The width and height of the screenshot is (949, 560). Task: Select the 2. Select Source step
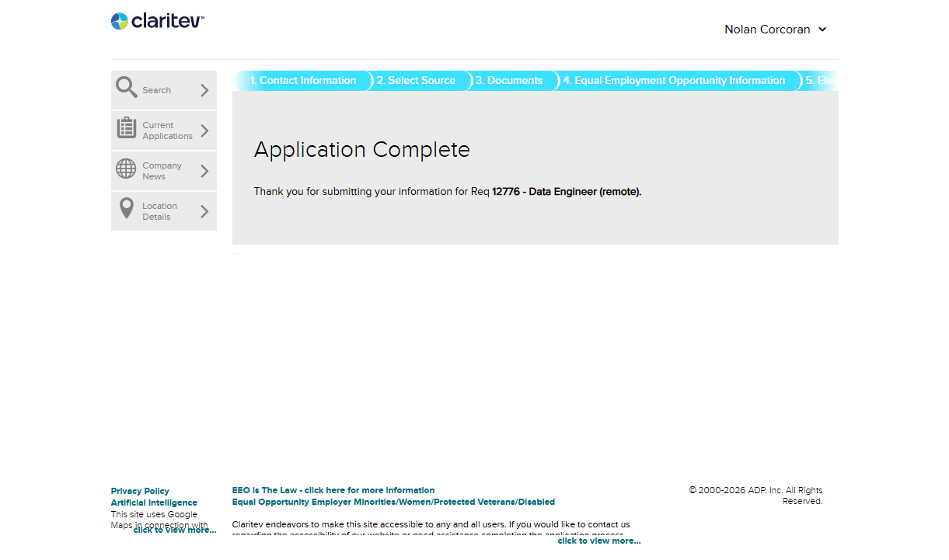[x=416, y=81]
